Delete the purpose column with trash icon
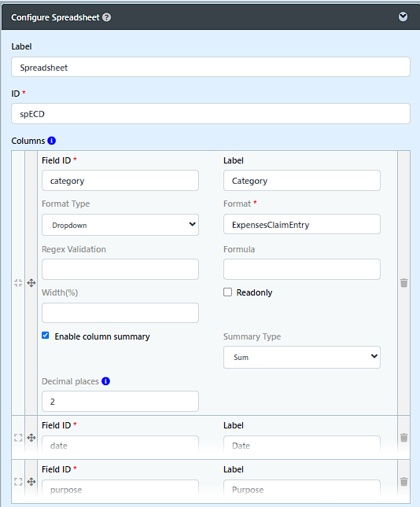Image resolution: width=420 pixels, height=507 pixels. (403, 482)
